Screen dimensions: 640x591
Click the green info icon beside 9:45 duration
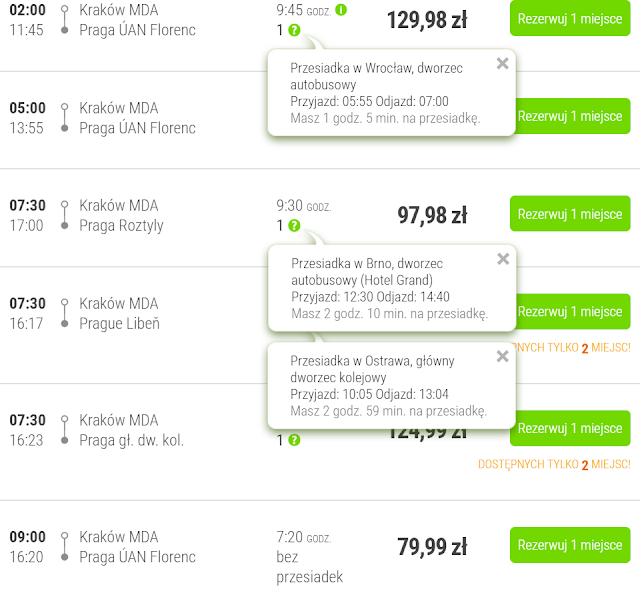point(341,10)
